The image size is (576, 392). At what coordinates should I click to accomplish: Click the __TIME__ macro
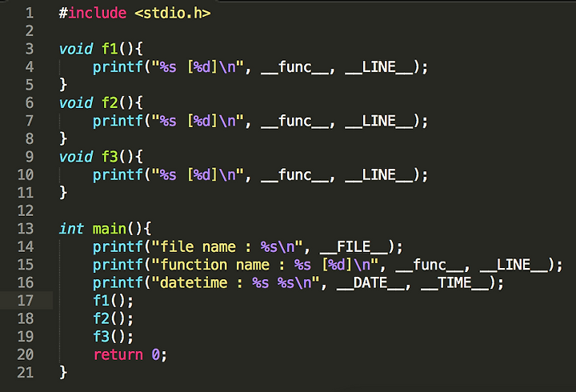click(454, 283)
